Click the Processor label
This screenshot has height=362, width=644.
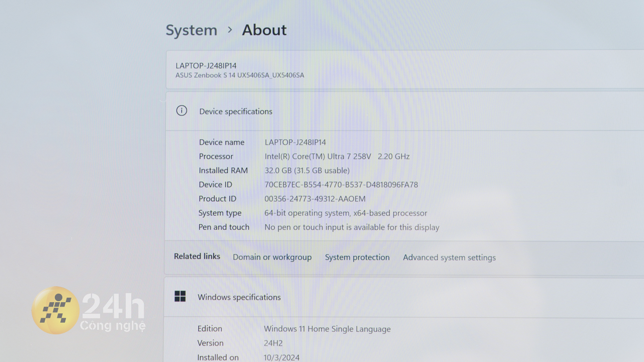point(216,156)
